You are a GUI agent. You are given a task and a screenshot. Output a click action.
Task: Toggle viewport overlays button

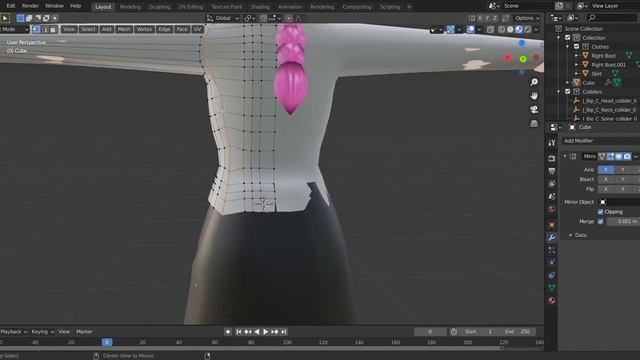(x=471, y=29)
